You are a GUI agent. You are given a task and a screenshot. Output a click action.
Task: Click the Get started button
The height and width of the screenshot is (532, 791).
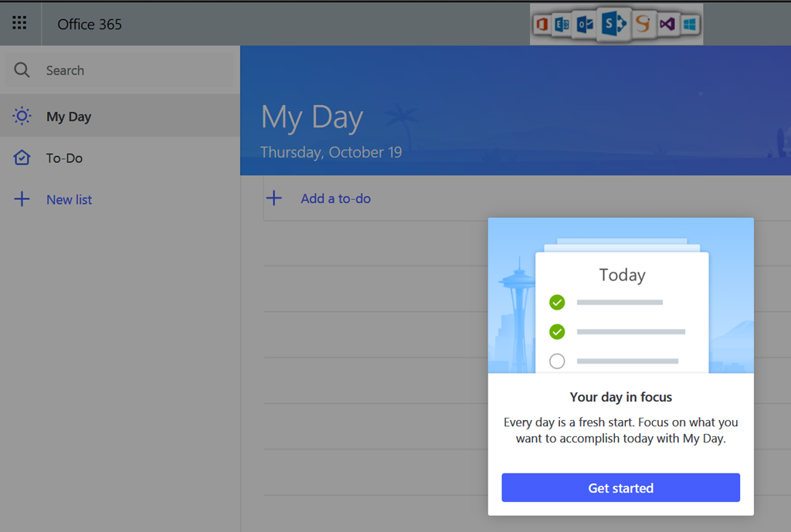click(x=620, y=488)
